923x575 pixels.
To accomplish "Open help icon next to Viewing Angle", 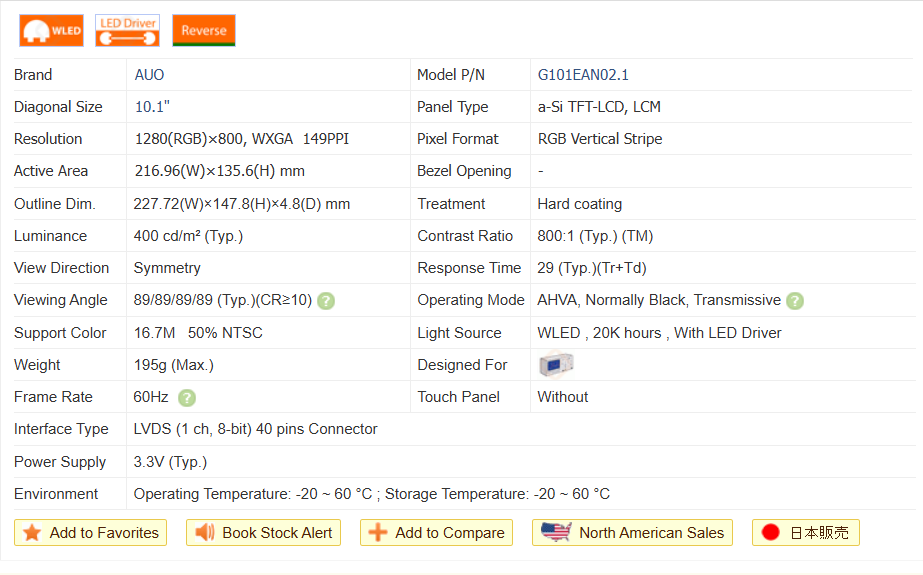I will pos(326,301).
